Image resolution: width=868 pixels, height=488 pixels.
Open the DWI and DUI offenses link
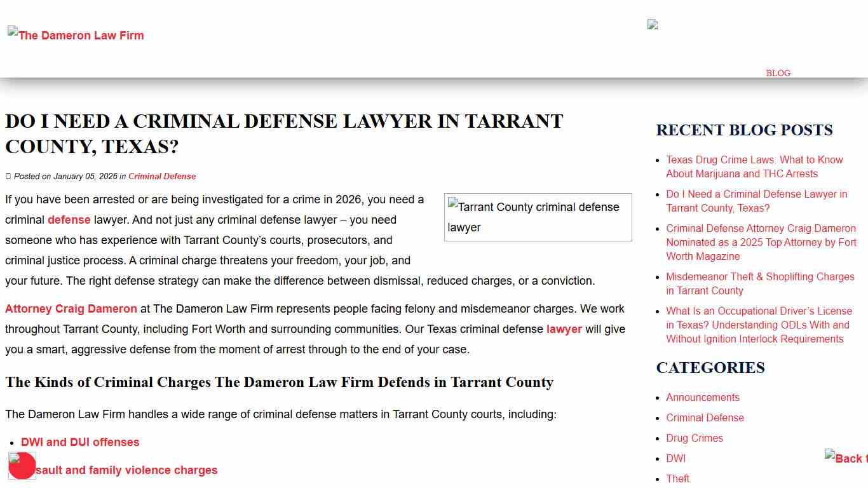coord(80,442)
